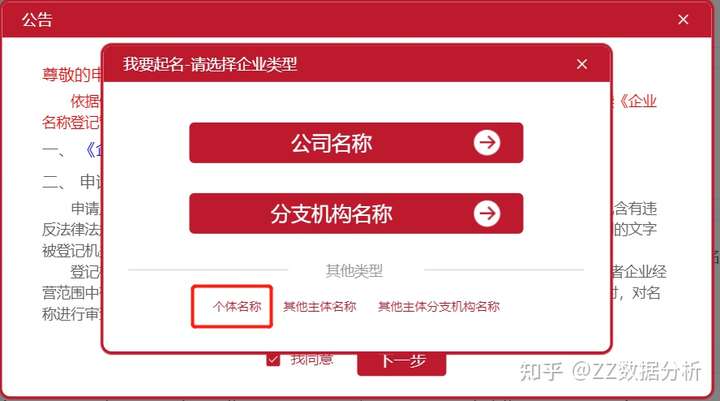Close the 公告 announcement window
Screen dimensions: 720x401
[x=683, y=19]
